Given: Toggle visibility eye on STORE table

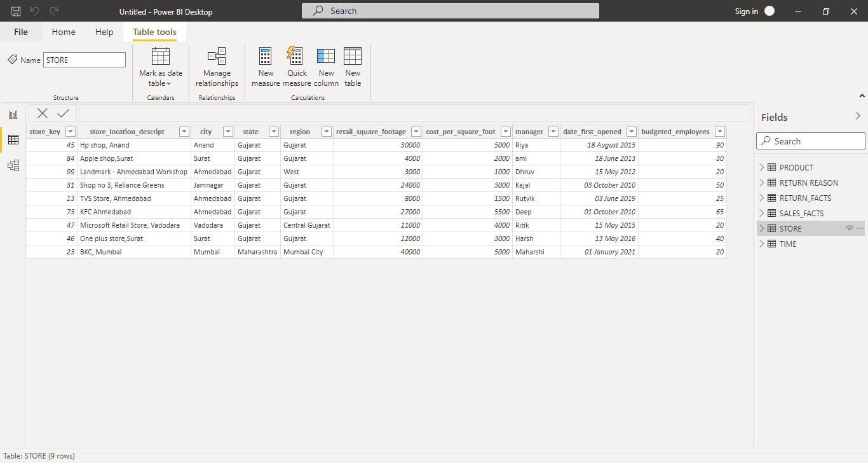Looking at the screenshot, I should [848, 228].
